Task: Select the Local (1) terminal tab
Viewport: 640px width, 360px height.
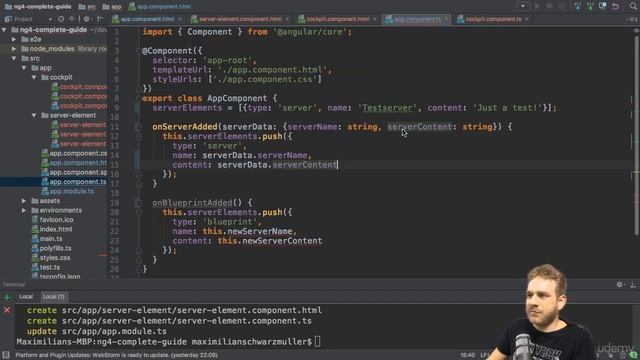Action: pyautogui.click(x=53, y=297)
